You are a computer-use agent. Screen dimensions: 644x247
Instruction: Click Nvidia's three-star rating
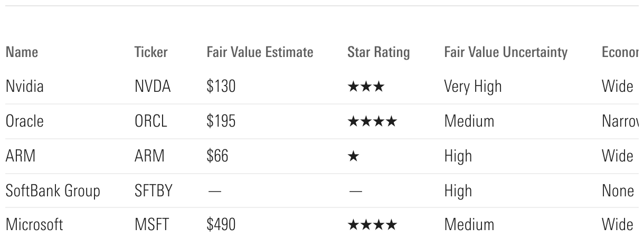click(366, 87)
